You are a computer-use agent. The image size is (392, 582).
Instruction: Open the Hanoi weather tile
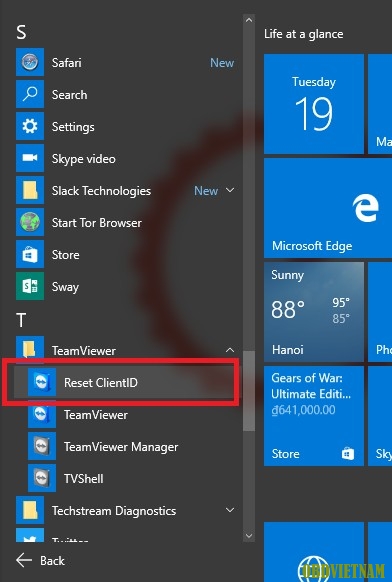pos(314,312)
